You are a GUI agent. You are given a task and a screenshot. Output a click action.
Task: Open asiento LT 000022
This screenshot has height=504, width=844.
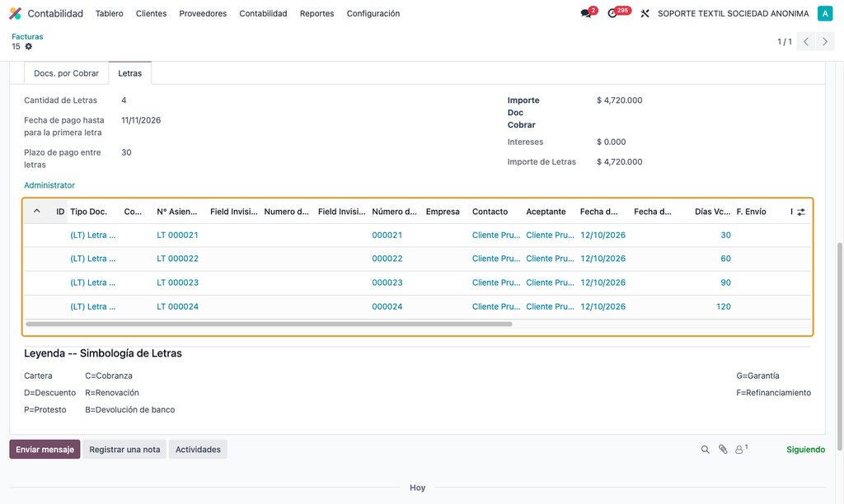point(178,259)
